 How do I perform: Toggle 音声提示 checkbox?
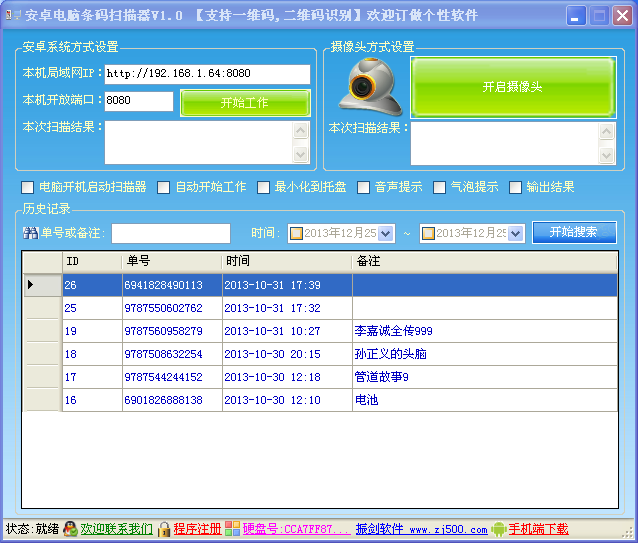pos(363,188)
